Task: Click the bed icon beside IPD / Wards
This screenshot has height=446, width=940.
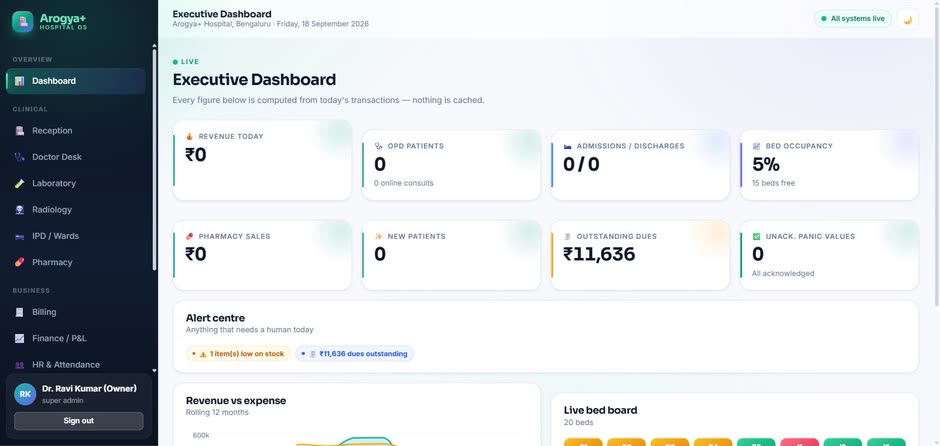Action: [x=20, y=236]
